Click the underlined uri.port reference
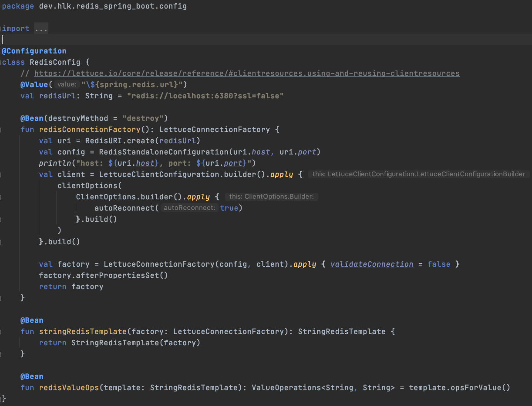Viewport: 532px width, 406px height. 307,152
